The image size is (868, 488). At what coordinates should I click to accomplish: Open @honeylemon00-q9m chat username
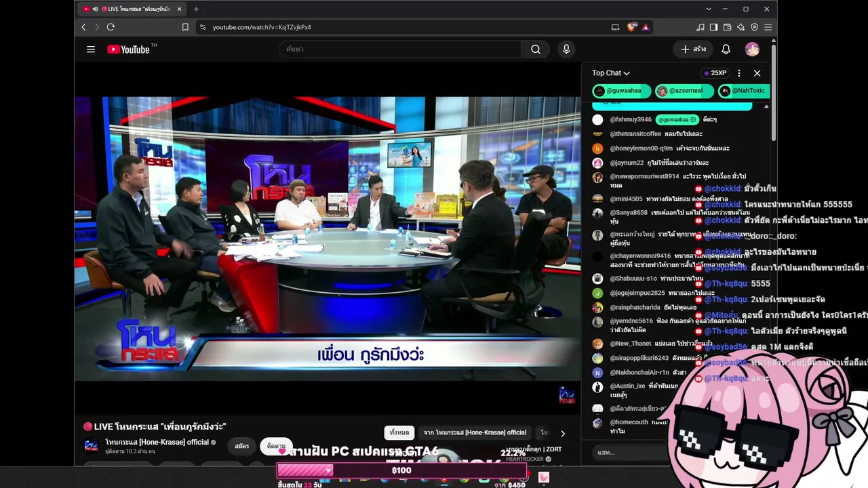(642, 148)
